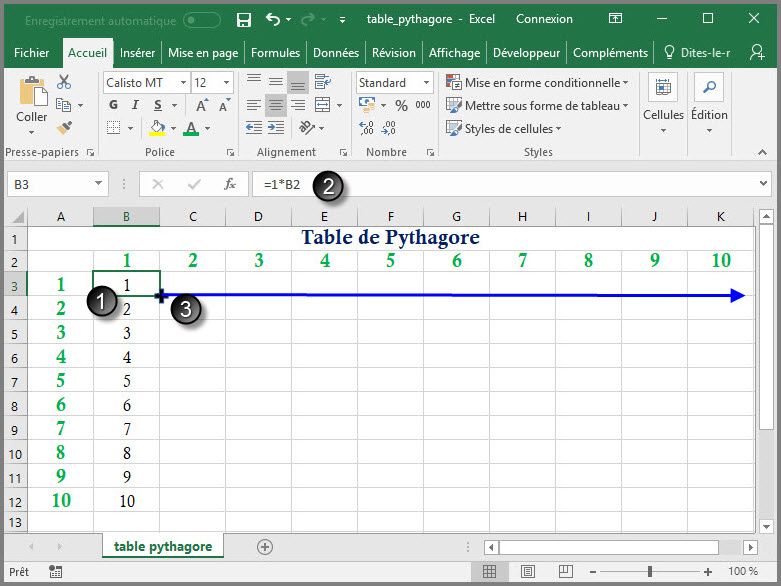Click the zoom slider handle

click(650, 572)
